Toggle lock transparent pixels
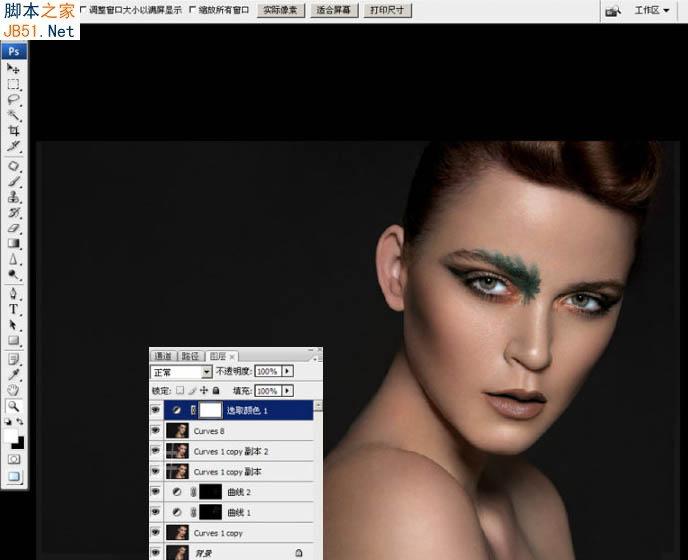This screenshot has width=688, height=560. pyautogui.click(x=180, y=390)
